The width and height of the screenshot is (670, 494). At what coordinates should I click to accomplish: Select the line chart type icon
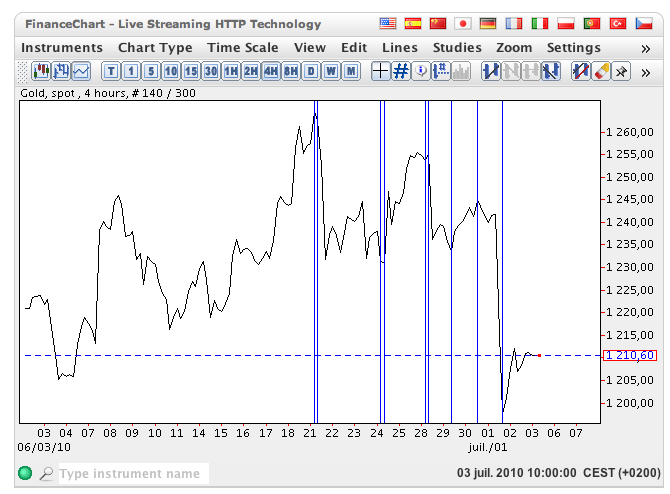click(80, 71)
